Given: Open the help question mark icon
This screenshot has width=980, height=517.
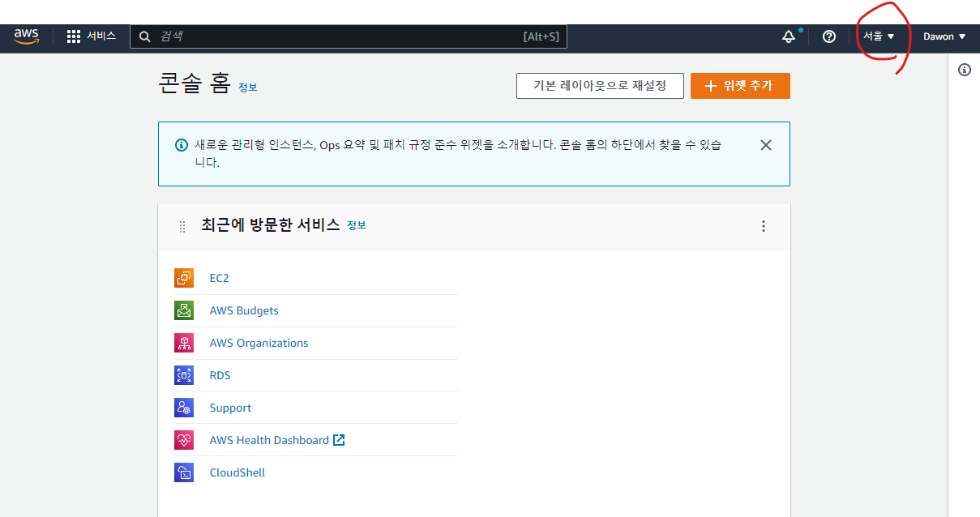Looking at the screenshot, I should 829,36.
